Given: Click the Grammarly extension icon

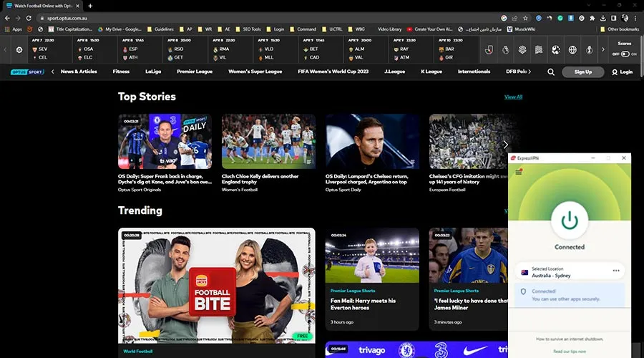Looking at the screenshot, I should click(560, 18).
